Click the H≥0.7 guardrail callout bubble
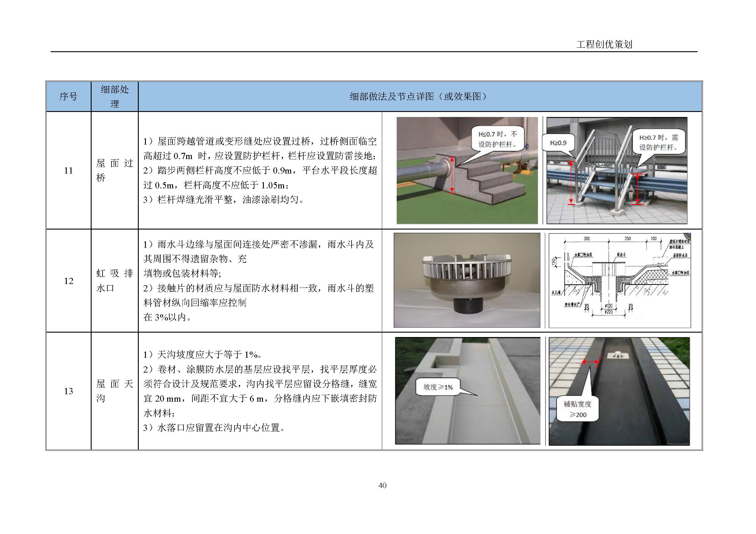Viewport: 756px width, 534px height. pos(658,142)
